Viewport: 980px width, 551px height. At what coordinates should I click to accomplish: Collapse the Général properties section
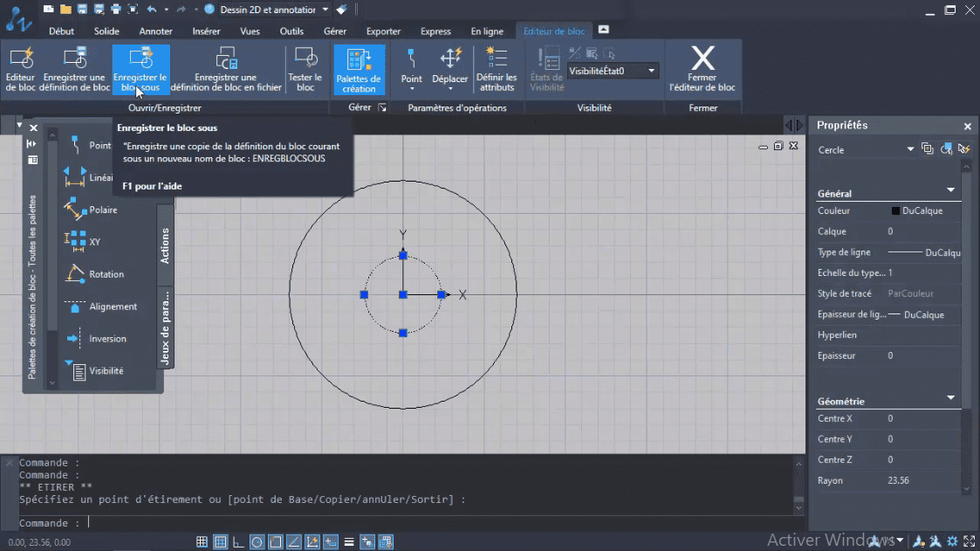tap(951, 191)
